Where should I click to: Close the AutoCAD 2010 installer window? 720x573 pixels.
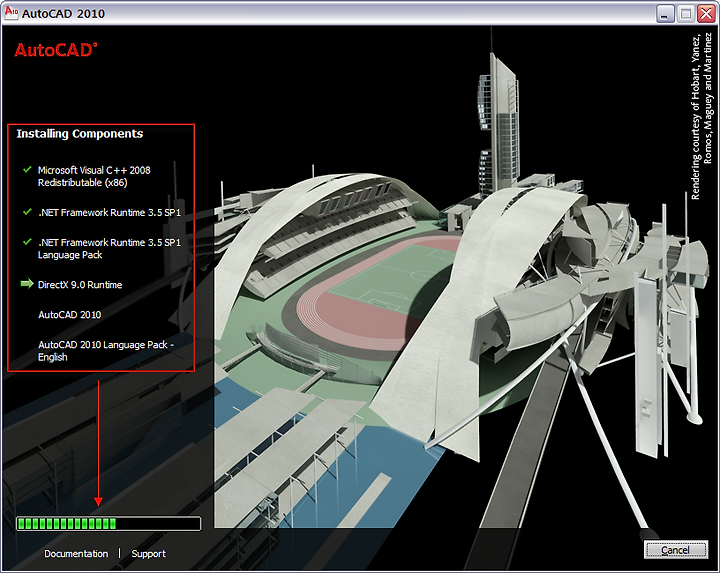(706, 14)
